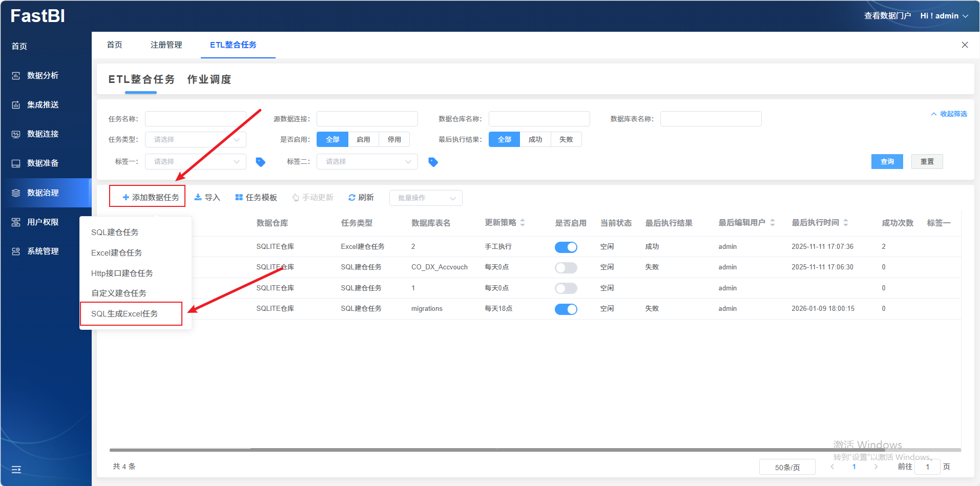The height and width of the screenshot is (486, 980).
Task: Click the blue tag icon beside 标签二
Action: pyautogui.click(x=433, y=162)
